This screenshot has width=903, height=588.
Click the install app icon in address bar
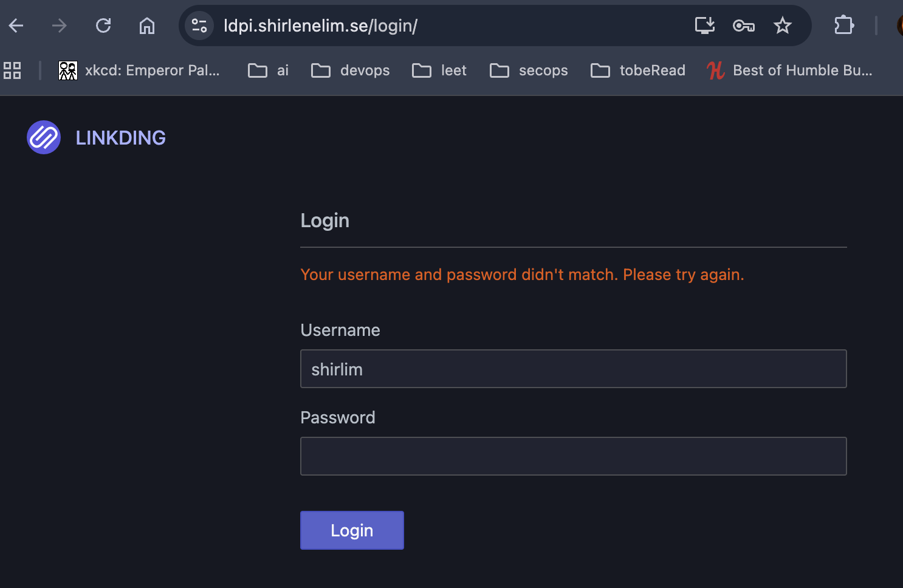pyautogui.click(x=705, y=26)
